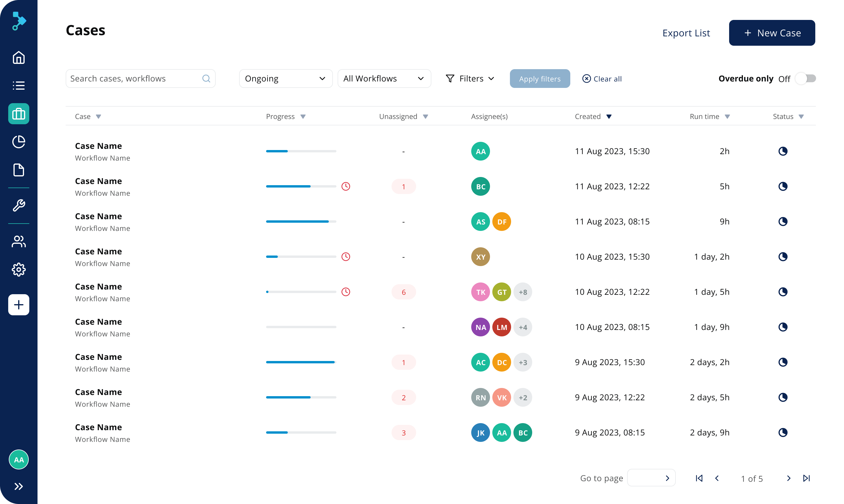This screenshot has height=504, width=844.
Task: Open the wrench tools icon
Action: [19, 205]
